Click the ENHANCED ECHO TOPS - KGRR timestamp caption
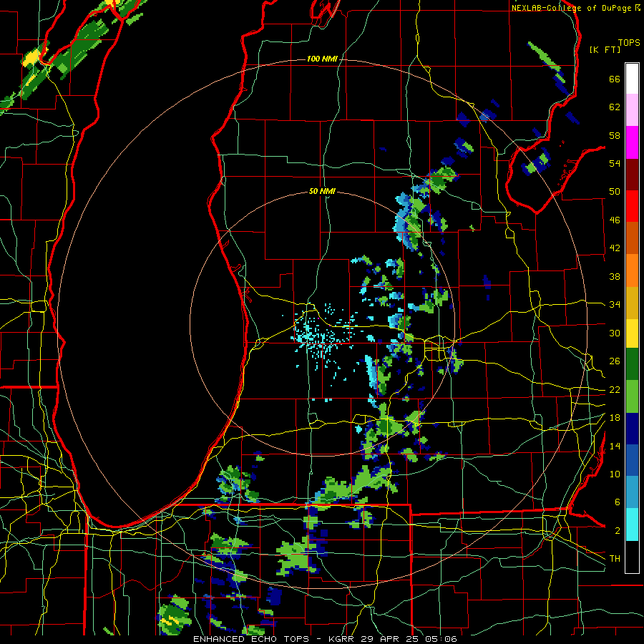The height and width of the screenshot is (644, 644). [325, 639]
